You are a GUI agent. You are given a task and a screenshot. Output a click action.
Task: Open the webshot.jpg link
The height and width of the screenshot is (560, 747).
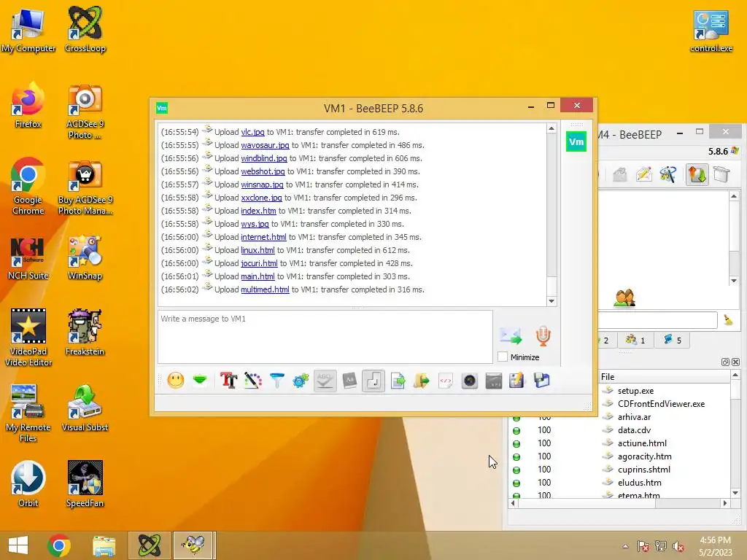point(263,171)
